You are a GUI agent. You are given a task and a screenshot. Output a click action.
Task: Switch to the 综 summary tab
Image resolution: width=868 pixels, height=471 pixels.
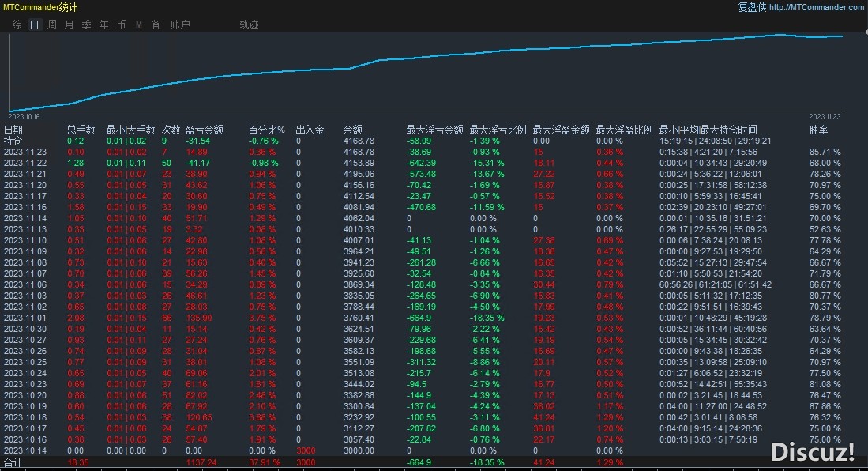pyautogui.click(x=17, y=24)
